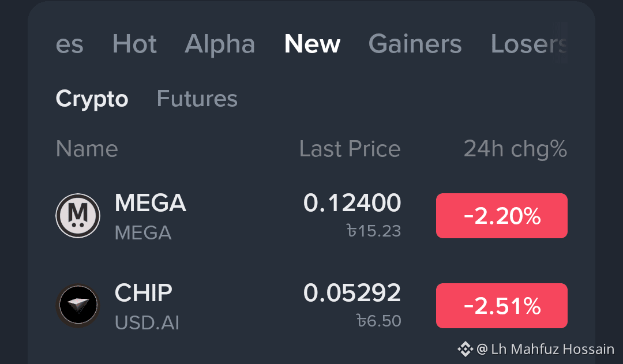623x364 pixels.
Task: Select the New tab
Action: point(312,44)
